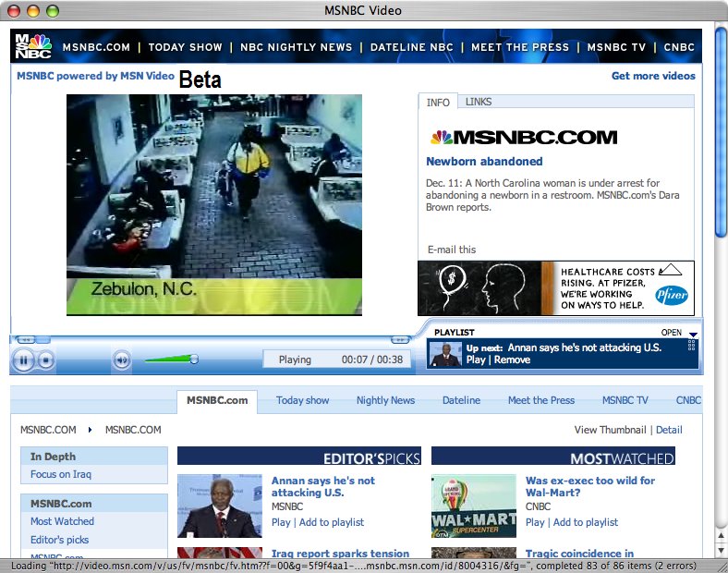Screen dimensions: 728x573
Task: Click the Get more videos link
Action: (653, 76)
